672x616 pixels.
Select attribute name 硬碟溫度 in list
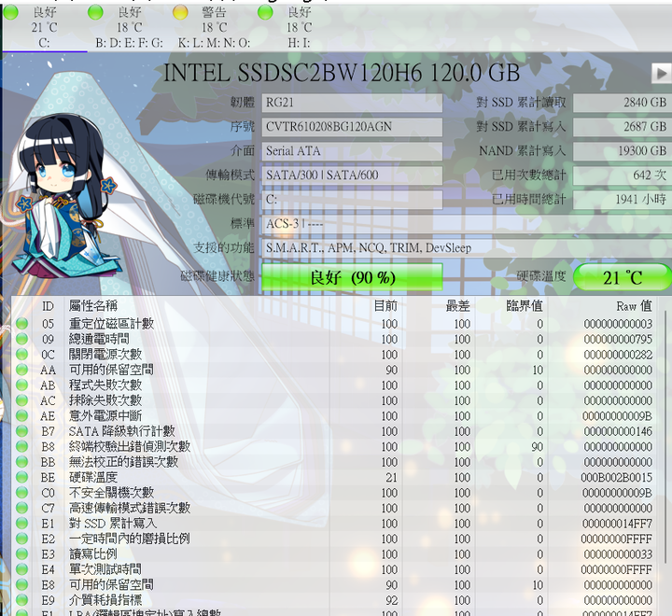(x=93, y=478)
